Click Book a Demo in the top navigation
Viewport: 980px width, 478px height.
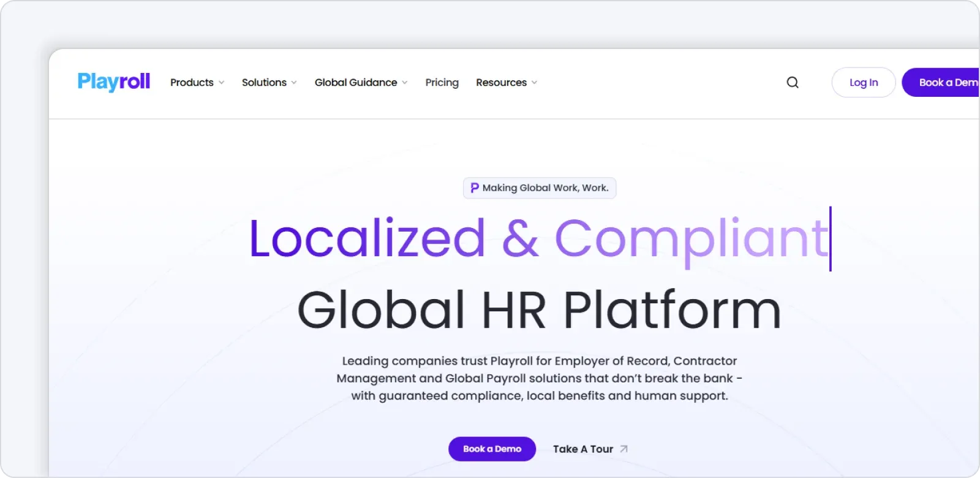pyautogui.click(x=943, y=82)
